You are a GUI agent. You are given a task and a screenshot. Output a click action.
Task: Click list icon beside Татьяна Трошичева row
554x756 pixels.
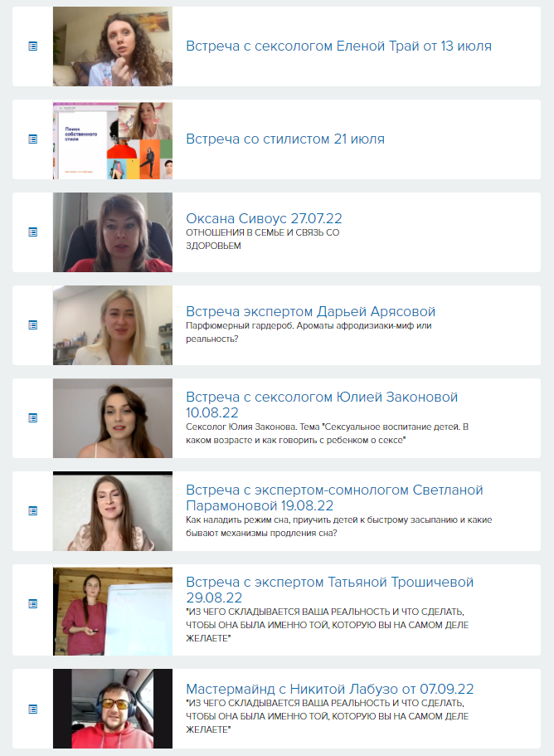[x=32, y=603]
